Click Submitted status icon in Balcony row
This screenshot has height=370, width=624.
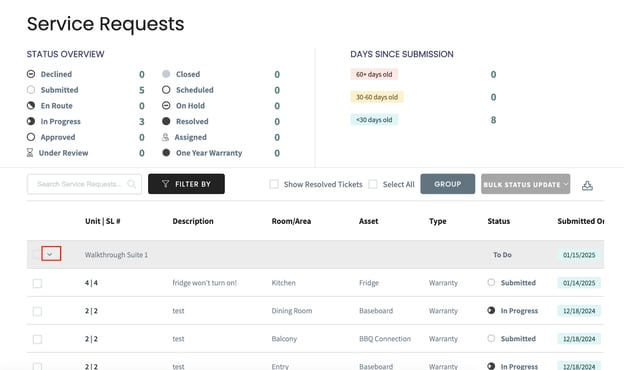pos(491,339)
